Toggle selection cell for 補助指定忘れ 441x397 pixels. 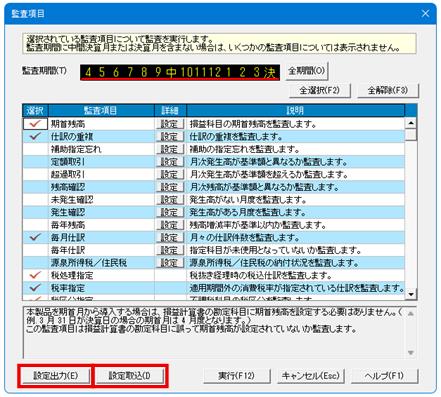(x=35, y=149)
